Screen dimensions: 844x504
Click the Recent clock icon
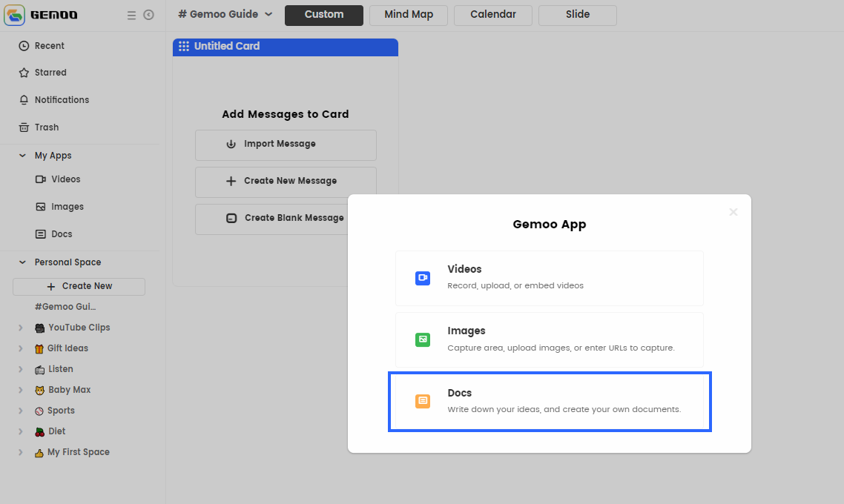click(24, 46)
